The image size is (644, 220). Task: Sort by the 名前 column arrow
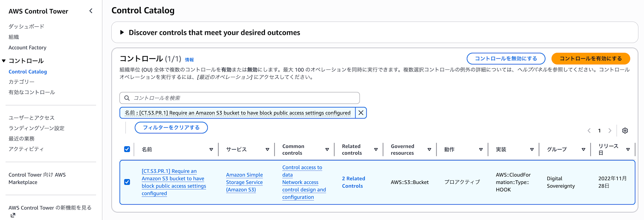click(211, 149)
